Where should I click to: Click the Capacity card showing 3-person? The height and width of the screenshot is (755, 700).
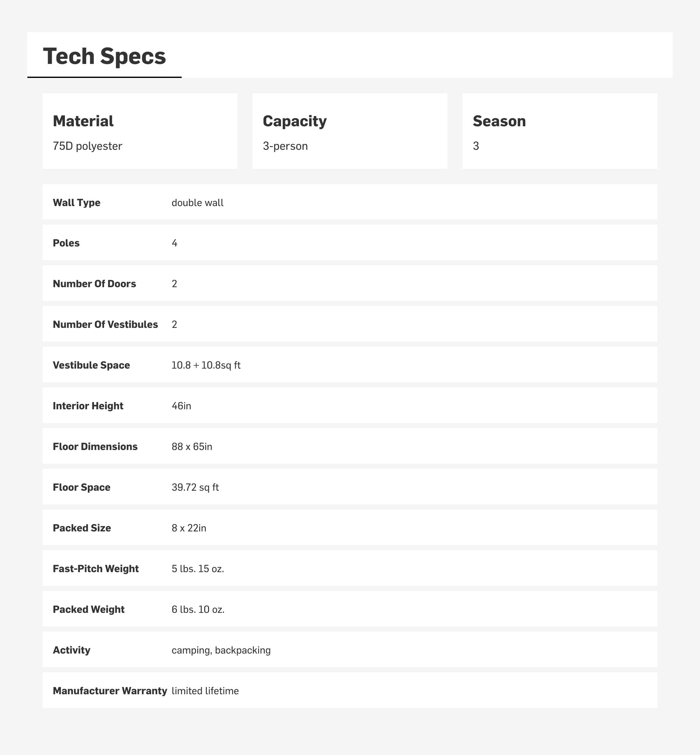[350, 131]
